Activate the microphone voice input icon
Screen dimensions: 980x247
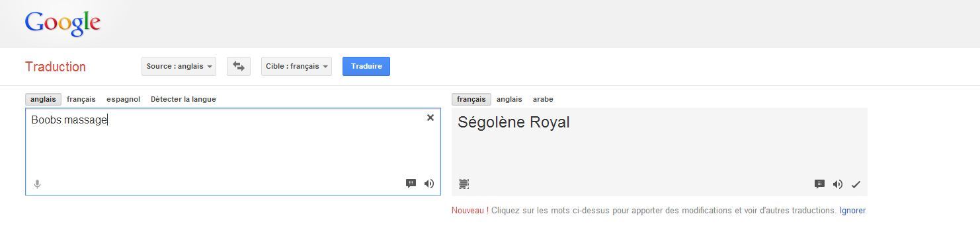click(x=37, y=184)
